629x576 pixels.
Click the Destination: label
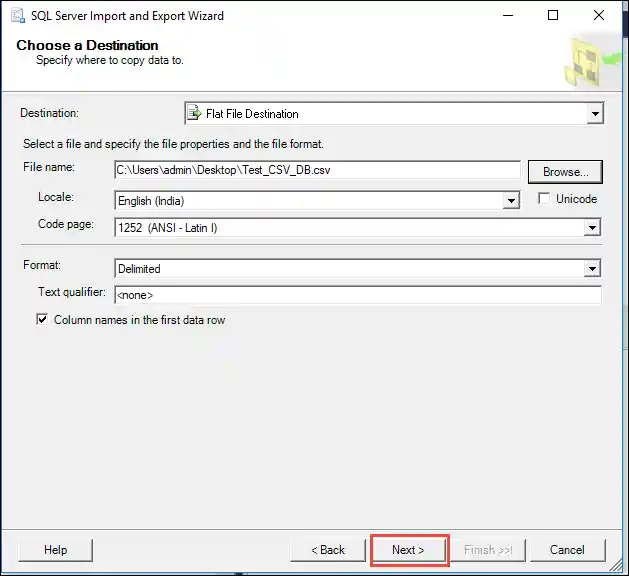pyautogui.click(x=49, y=113)
